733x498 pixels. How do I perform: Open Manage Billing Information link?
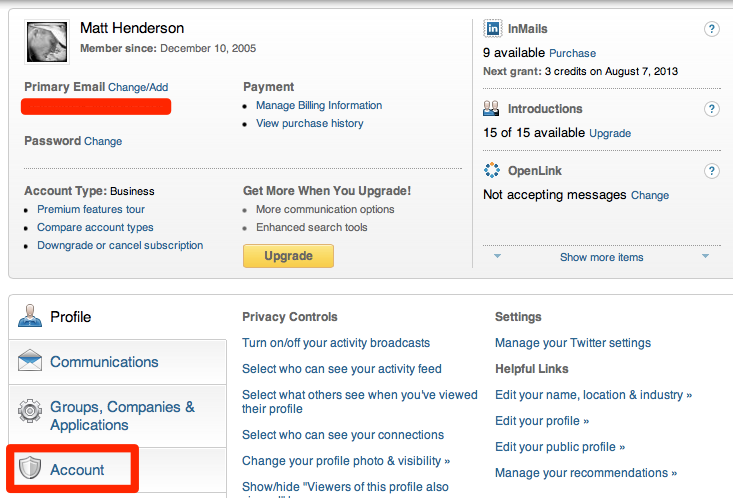[319, 106]
